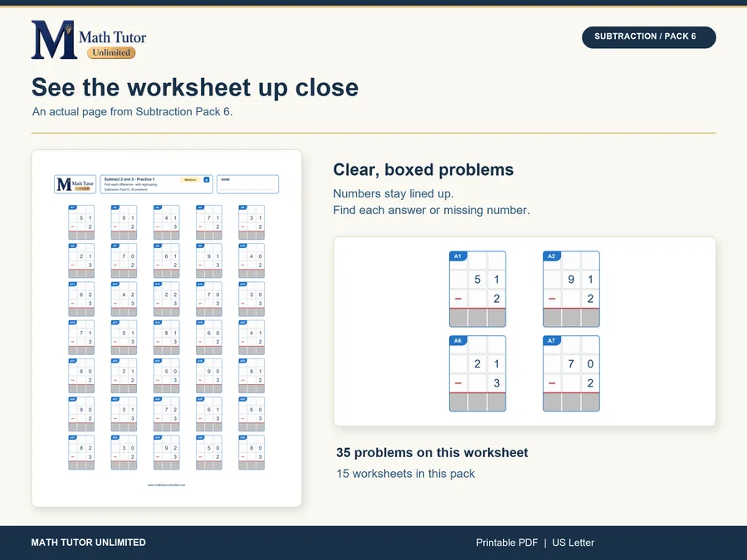This screenshot has width=747, height=560.
Task: Click the answer row of problem A7
Action: click(x=571, y=402)
